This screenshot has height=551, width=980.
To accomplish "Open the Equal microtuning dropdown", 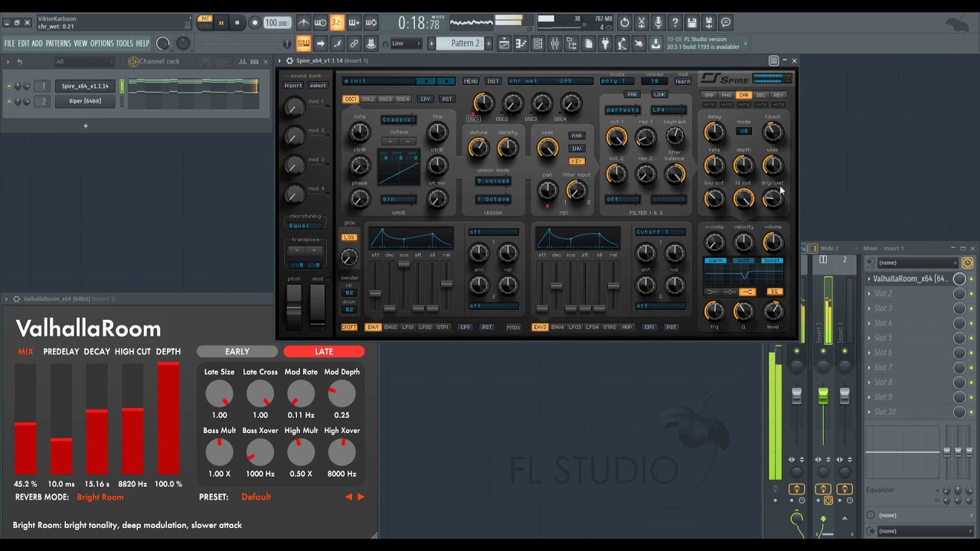I will pos(305,226).
